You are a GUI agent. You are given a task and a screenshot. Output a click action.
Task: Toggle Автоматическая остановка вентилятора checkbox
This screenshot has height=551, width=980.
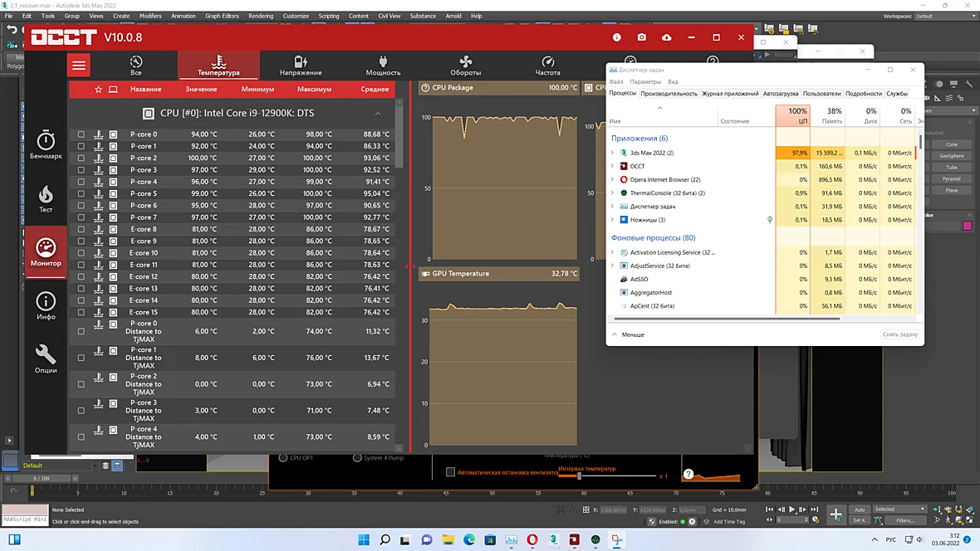(x=450, y=472)
